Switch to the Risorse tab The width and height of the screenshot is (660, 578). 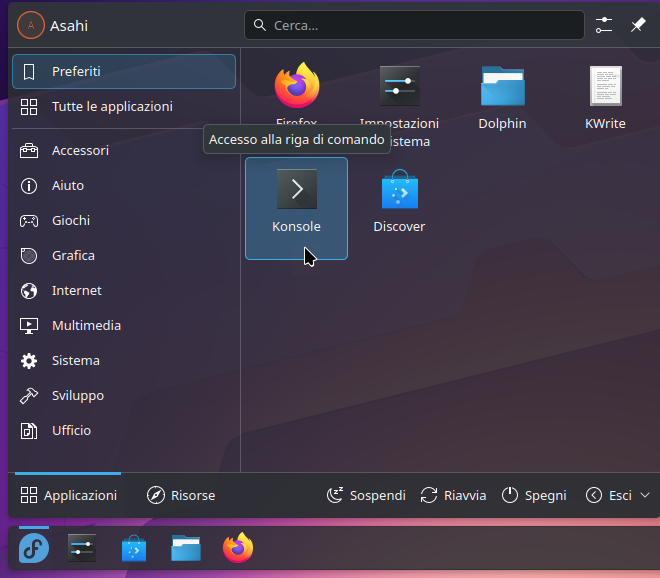point(181,495)
